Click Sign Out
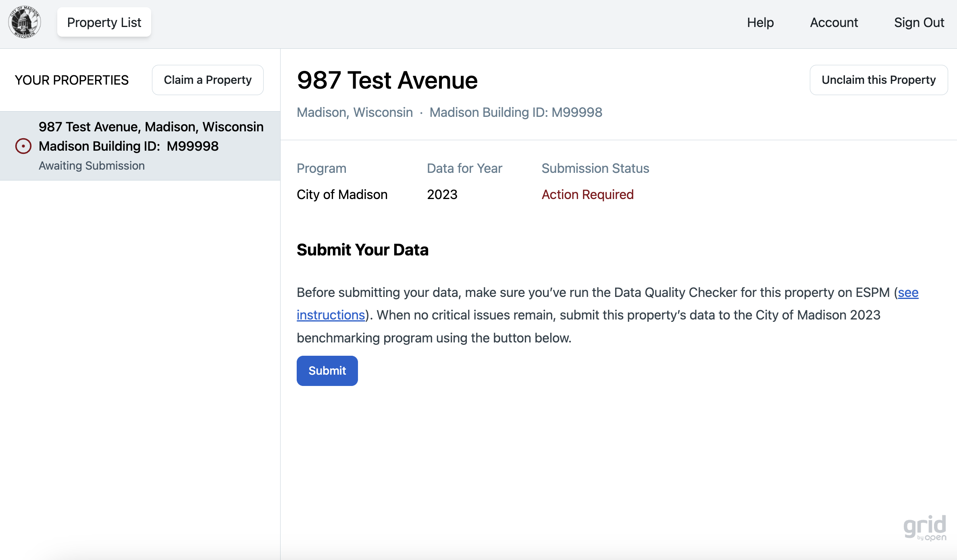Viewport: 957px width, 560px height. point(919,22)
